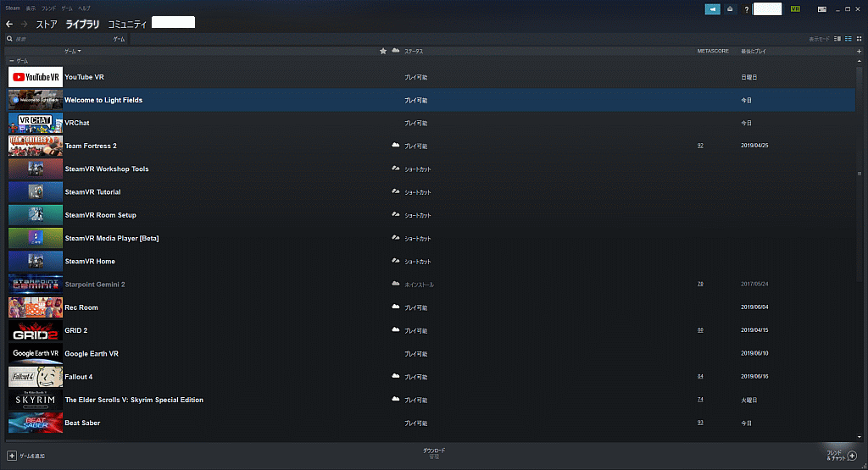Select SteamVR Media Player [Beta] entry
The width and height of the screenshot is (868, 470).
pyautogui.click(x=112, y=238)
